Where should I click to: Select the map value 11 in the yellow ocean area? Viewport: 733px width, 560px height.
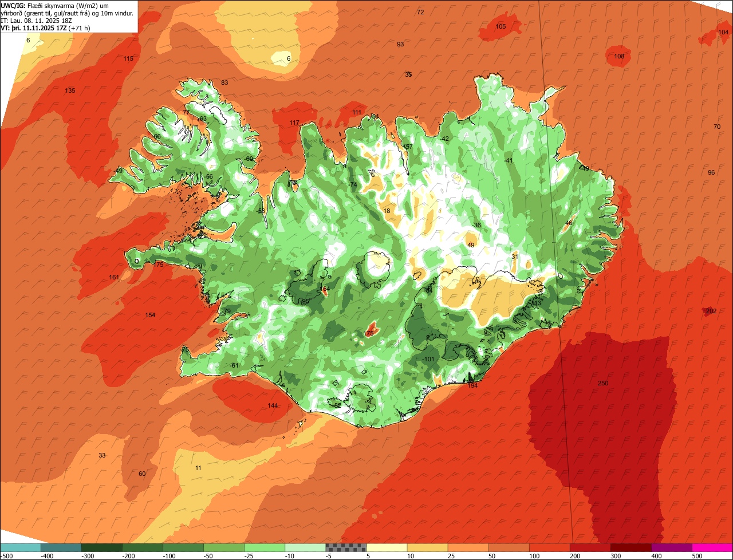[198, 468]
